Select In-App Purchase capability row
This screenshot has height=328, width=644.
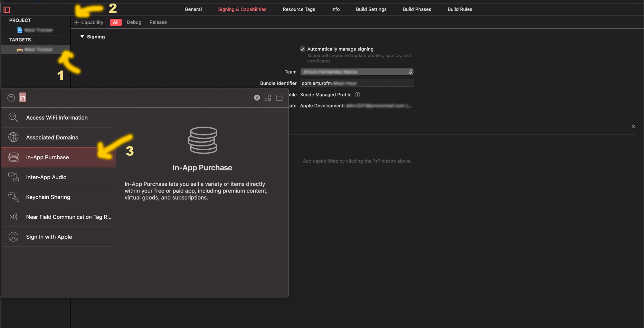(x=58, y=157)
